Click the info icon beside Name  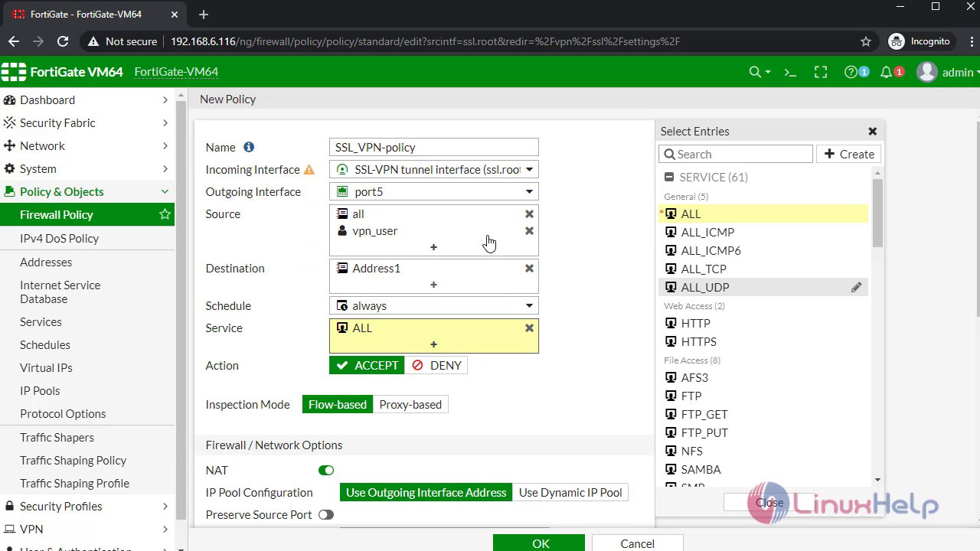[x=249, y=147]
